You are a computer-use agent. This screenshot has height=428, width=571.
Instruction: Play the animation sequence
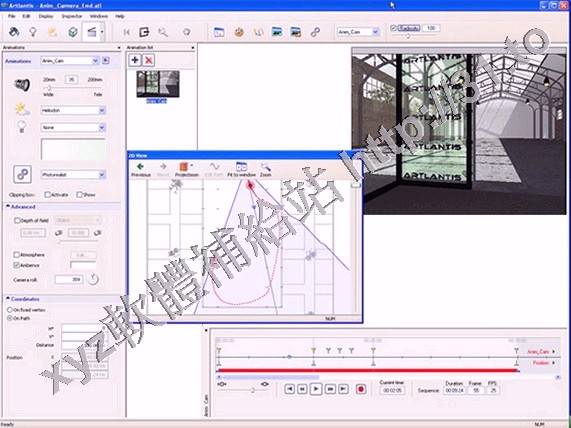[316, 389]
